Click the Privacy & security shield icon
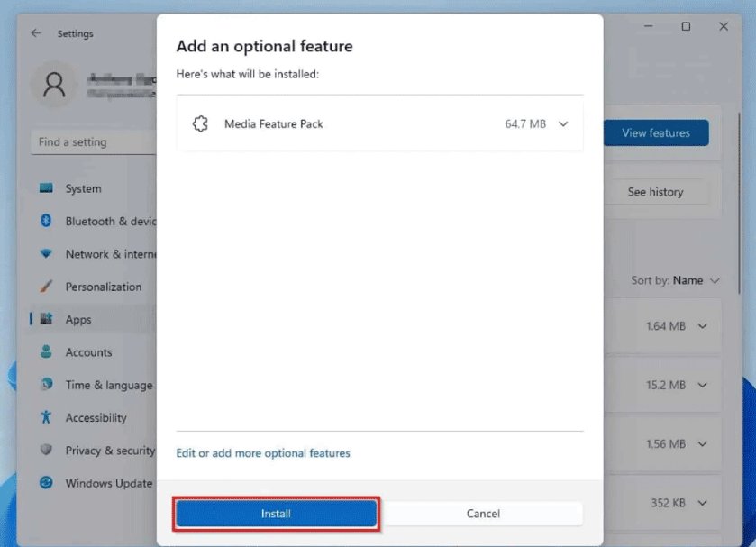756x547 pixels. 46,451
